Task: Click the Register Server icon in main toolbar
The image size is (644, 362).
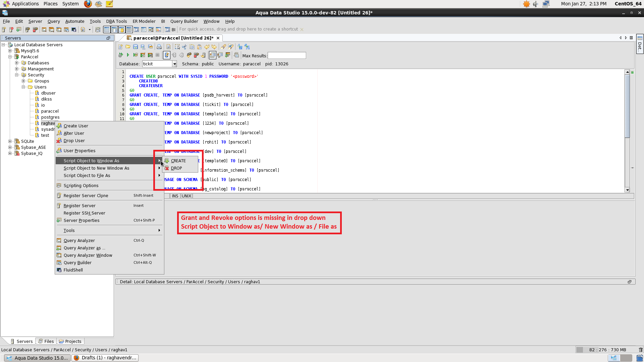Action: [4, 29]
